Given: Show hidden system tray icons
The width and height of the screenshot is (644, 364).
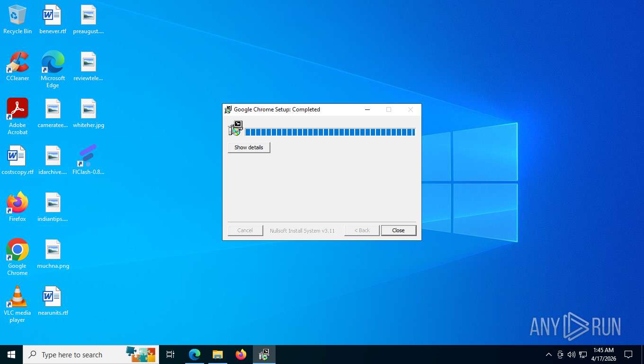Looking at the screenshot, I should point(549,355).
